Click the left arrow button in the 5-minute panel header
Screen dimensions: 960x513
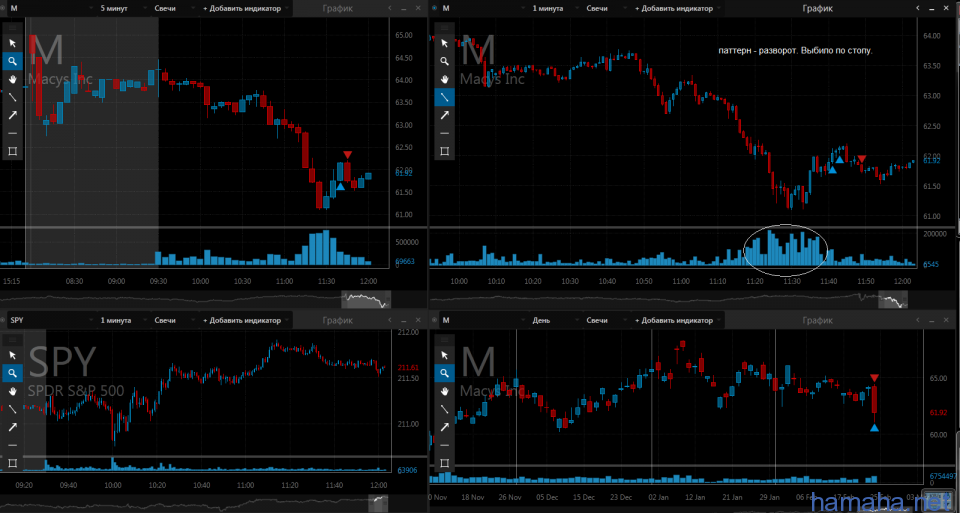pyautogui.click(x=390, y=9)
